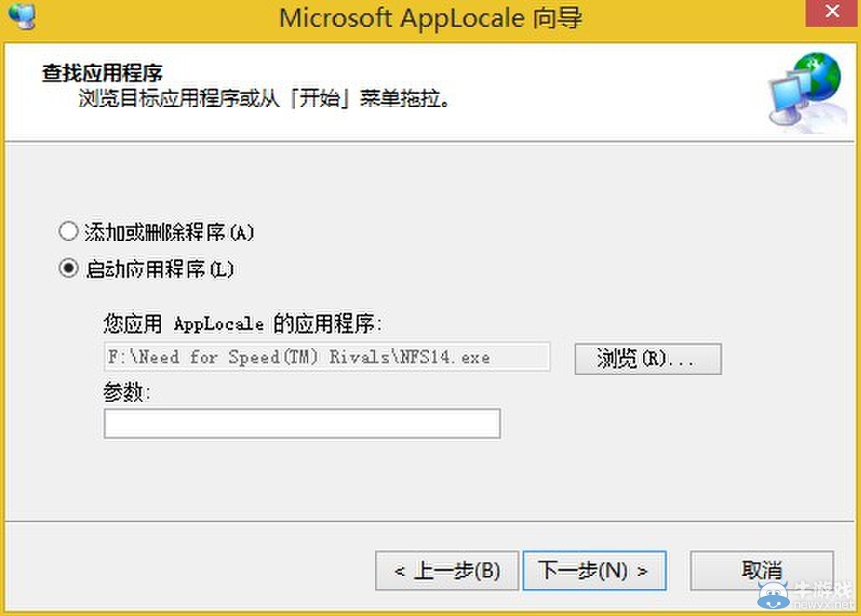
Task: Cancel the wizard with the 取消 button
Action: pyautogui.click(x=761, y=571)
